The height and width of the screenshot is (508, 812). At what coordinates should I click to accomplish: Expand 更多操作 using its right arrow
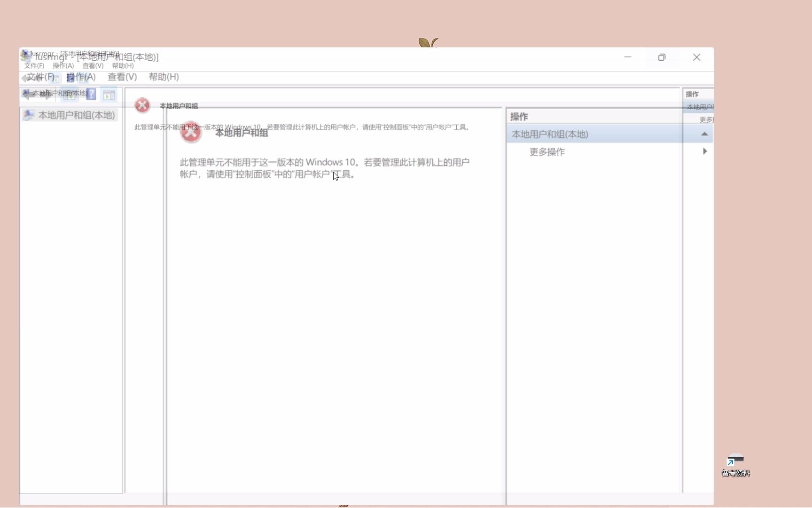click(x=704, y=151)
